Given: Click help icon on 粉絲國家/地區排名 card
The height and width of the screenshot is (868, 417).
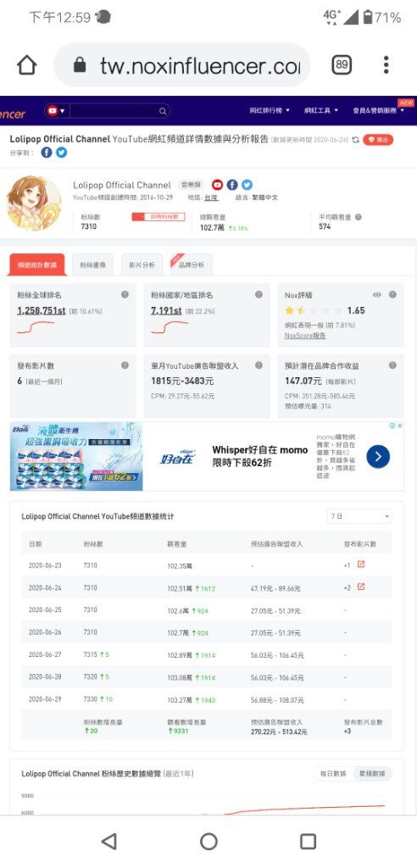Looking at the screenshot, I should coord(259,294).
